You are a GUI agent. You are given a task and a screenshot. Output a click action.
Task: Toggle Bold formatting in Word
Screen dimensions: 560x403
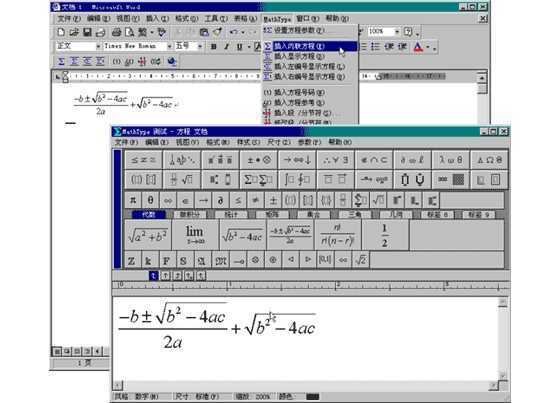pyautogui.click(x=214, y=46)
